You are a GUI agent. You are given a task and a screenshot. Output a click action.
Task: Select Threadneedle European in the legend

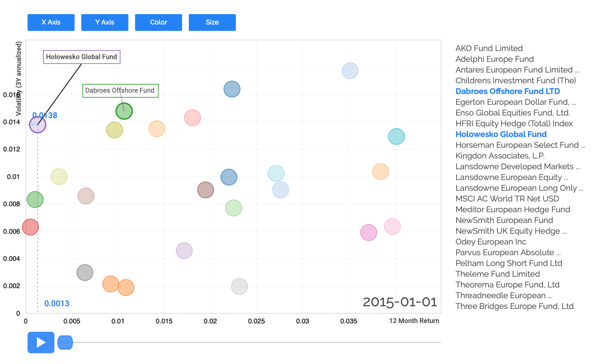[x=504, y=295]
